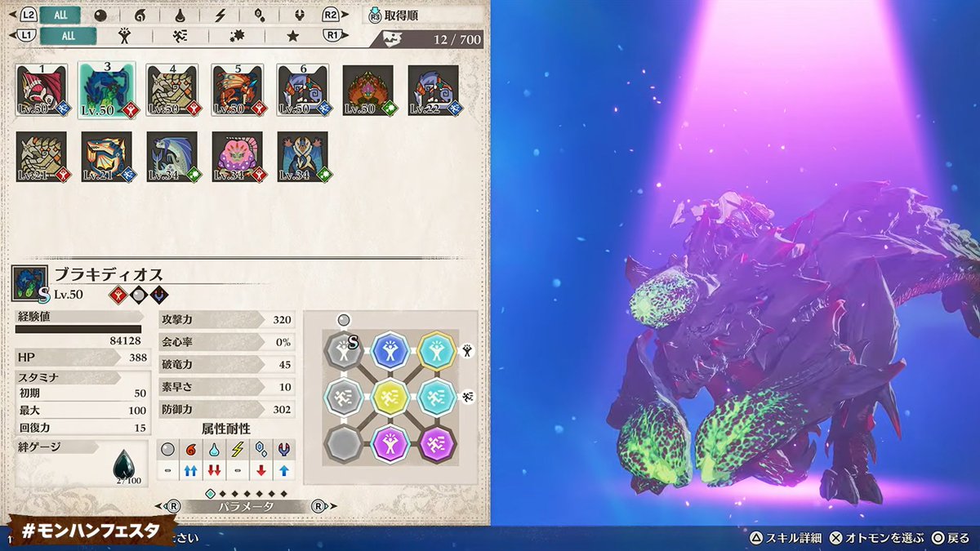
Task: Filter monsters by thunder bolt icon
Action: pos(220,16)
